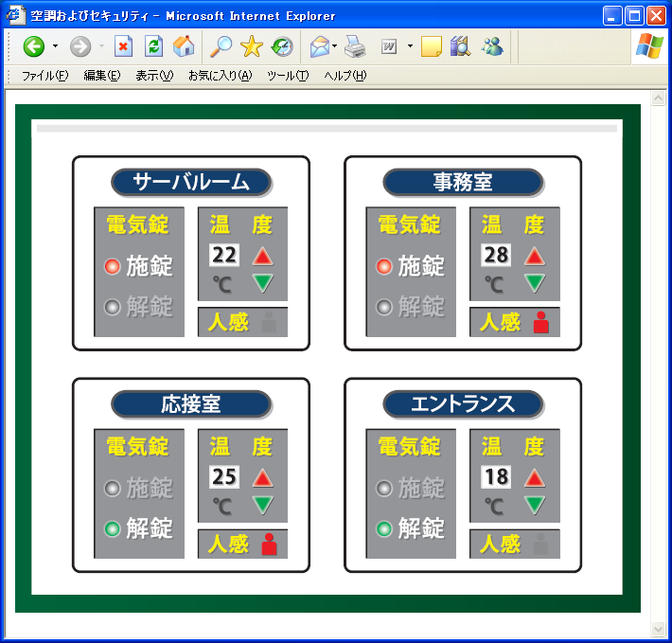This screenshot has width=672, height=643.
Task: Click the 人感 person sensor icon for エントランス
Action: pos(540,544)
